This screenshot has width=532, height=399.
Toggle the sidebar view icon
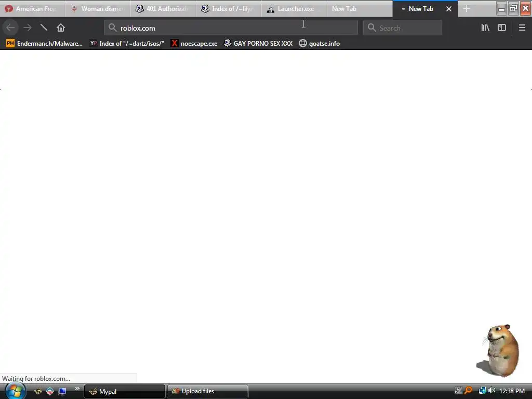point(502,28)
